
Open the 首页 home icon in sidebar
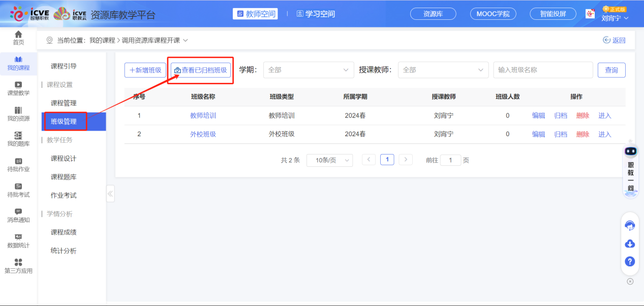[x=18, y=37]
